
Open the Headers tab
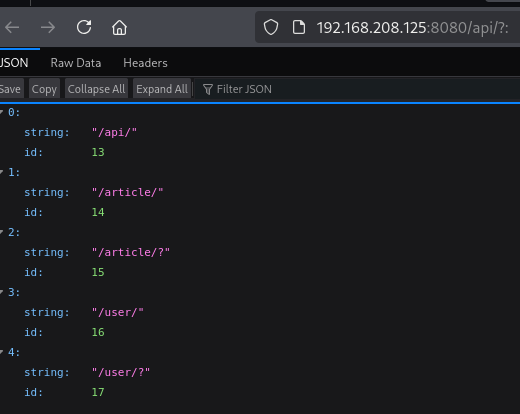(145, 63)
